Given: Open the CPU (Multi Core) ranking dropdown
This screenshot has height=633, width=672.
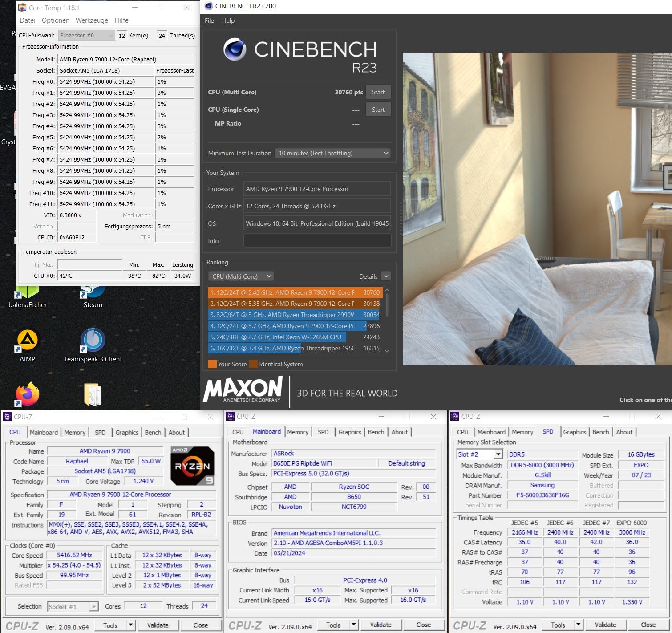Looking at the screenshot, I should coord(241,276).
